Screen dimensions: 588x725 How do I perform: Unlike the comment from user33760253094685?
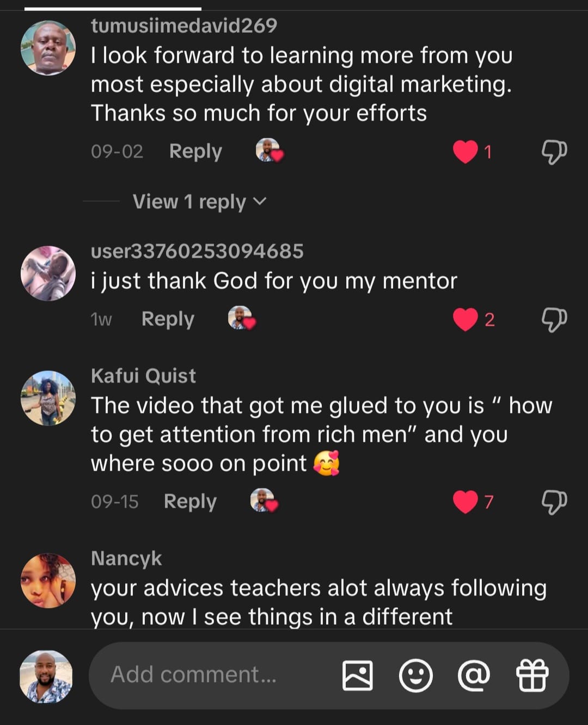465,319
